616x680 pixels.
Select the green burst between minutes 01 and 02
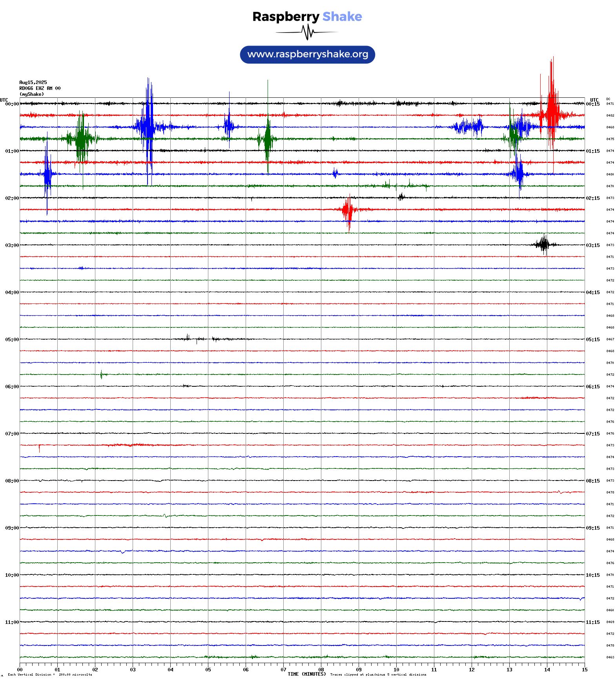[81, 138]
